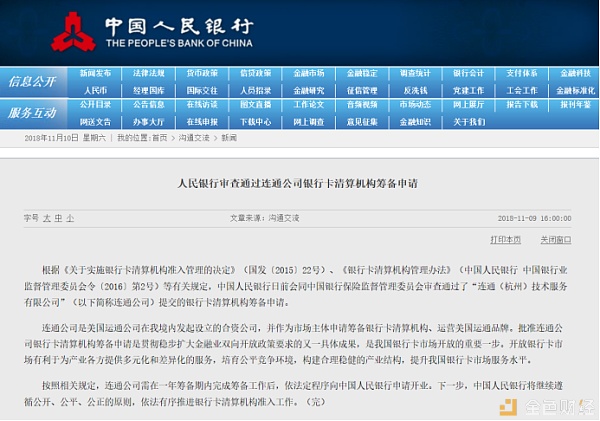
Task: Click the article title about 连通公司
Action: click(297, 183)
